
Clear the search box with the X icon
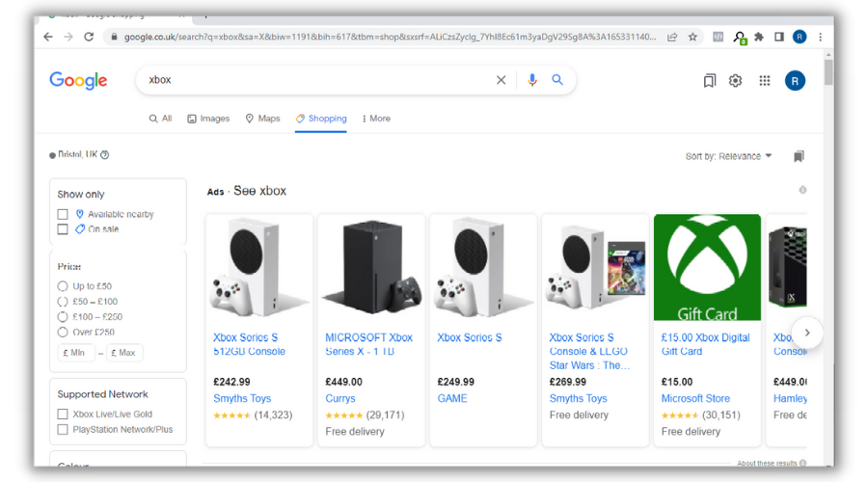501,80
